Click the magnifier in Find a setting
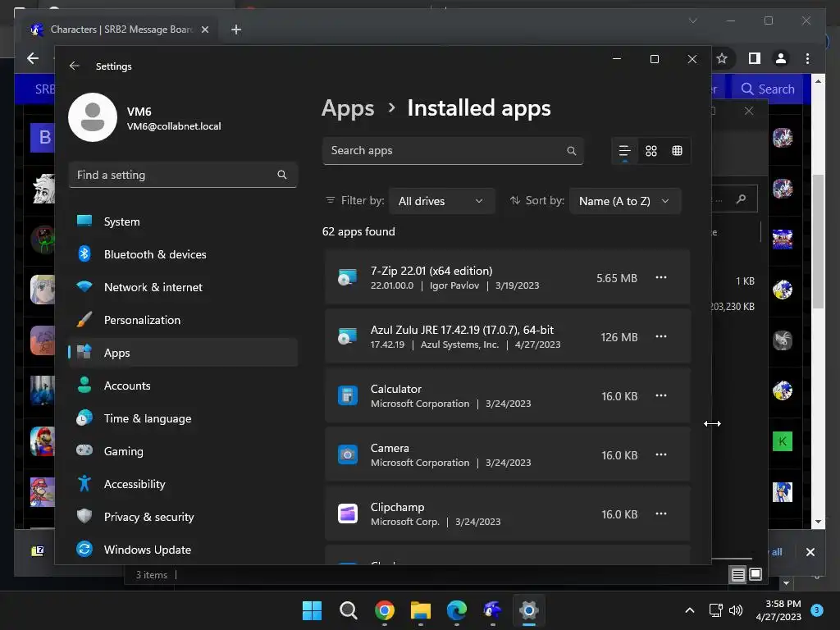 (x=282, y=175)
